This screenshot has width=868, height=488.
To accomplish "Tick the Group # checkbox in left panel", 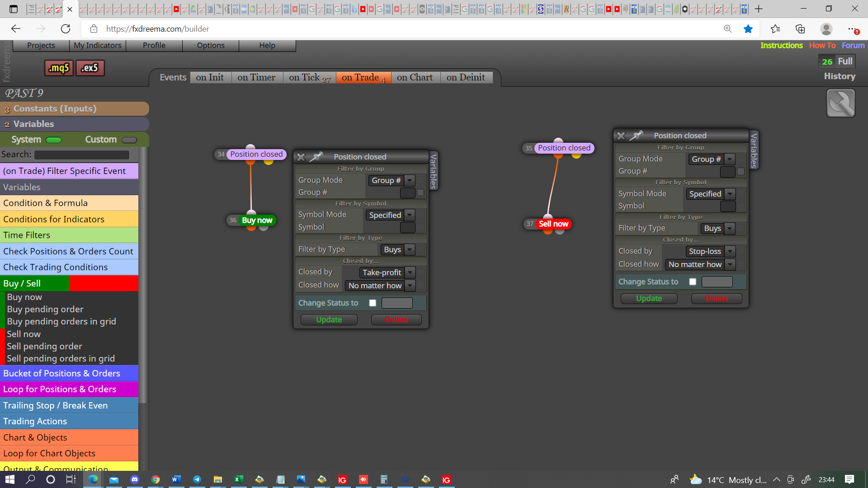I will tap(420, 192).
